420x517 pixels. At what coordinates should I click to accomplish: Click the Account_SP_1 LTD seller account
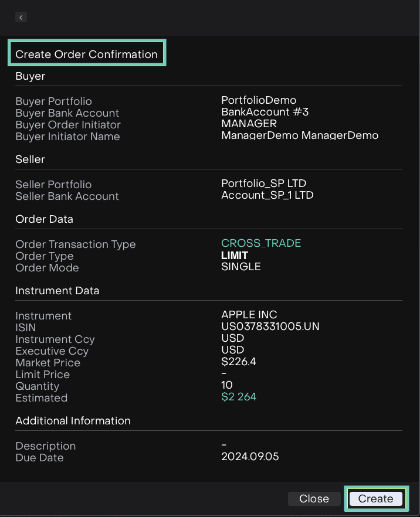(x=267, y=195)
